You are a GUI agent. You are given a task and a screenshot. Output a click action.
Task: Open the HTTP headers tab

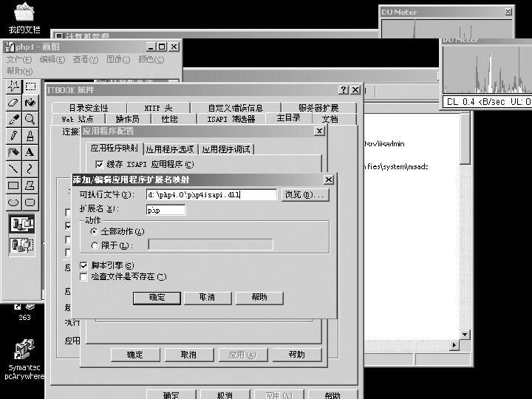[x=158, y=108]
